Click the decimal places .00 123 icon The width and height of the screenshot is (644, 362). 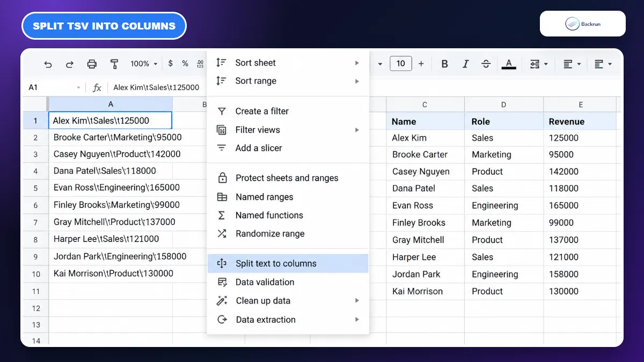[x=200, y=64]
